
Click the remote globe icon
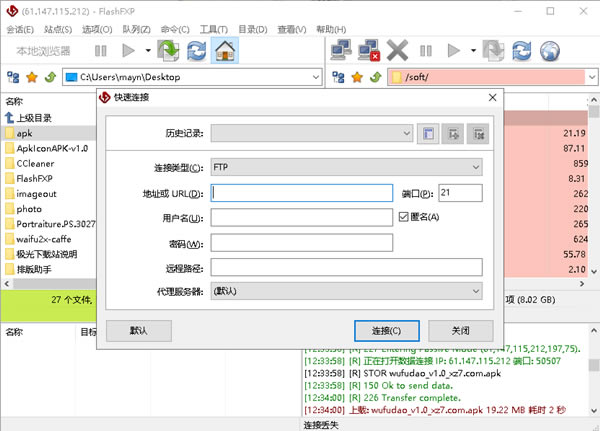(550, 49)
